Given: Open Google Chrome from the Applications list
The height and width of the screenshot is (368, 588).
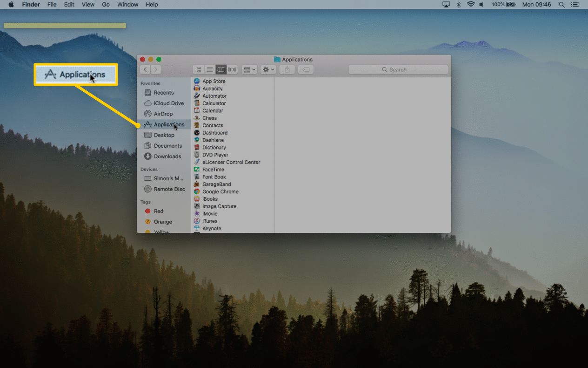Looking at the screenshot, I should [220, 191].
